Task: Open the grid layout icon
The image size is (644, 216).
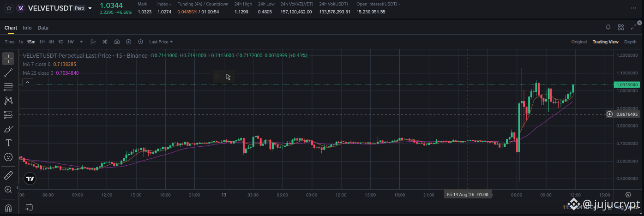Action: (621, 28)
